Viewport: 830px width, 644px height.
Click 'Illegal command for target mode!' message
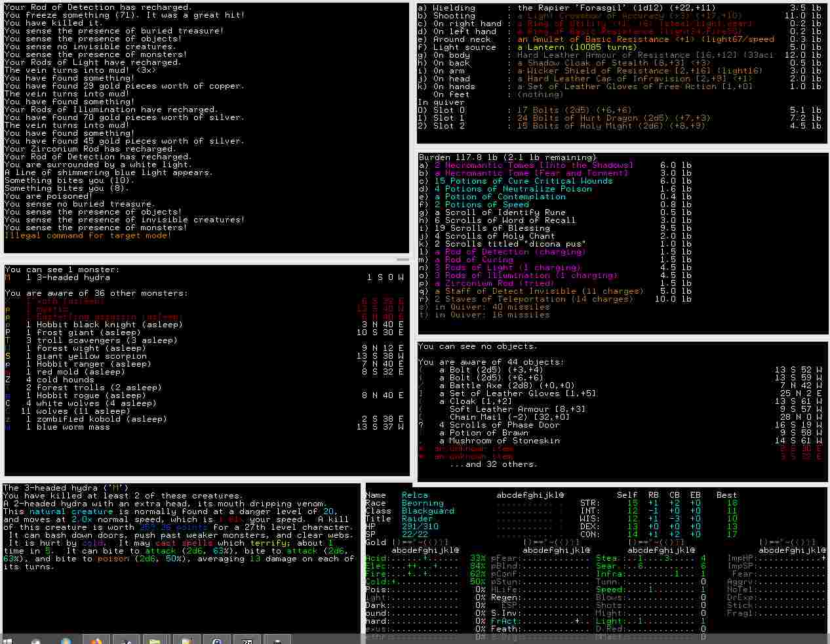click(x=88, y=235)
